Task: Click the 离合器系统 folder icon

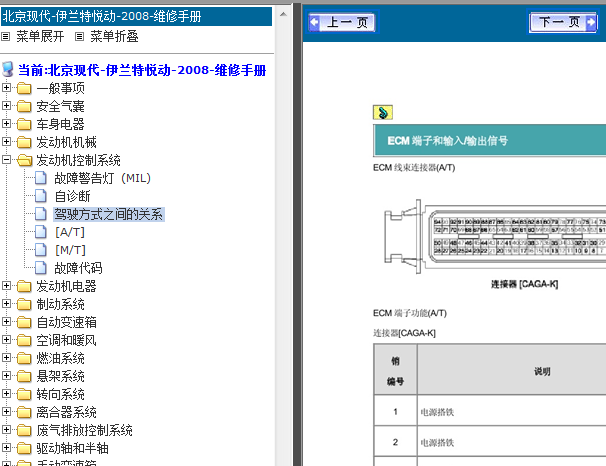Action: coord(24,412)
